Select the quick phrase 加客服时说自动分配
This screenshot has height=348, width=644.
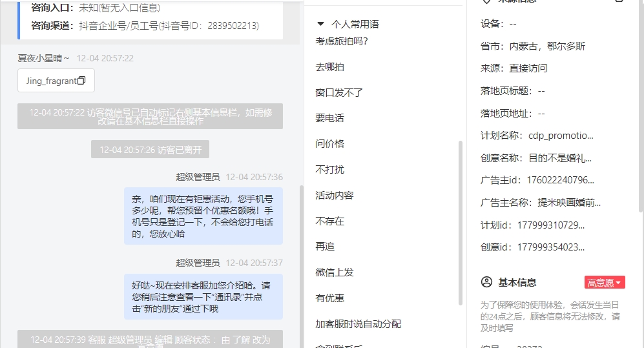point(358,324)
